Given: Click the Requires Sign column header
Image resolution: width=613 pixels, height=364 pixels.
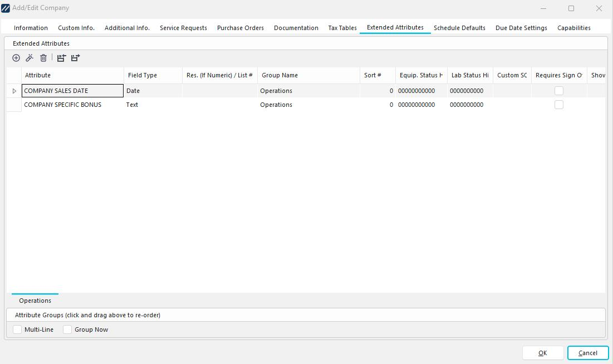Looking at the screenshot, I should pyautogui.click(x=559, y=75).
